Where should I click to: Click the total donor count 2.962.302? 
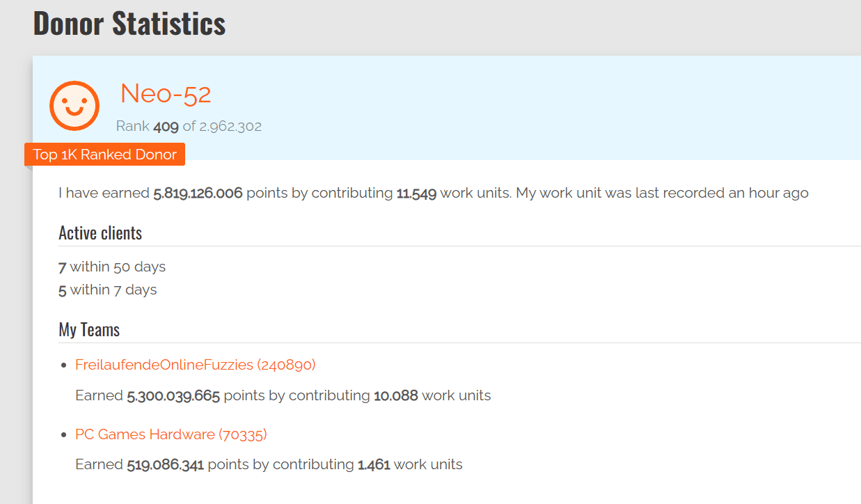point(231,127)
